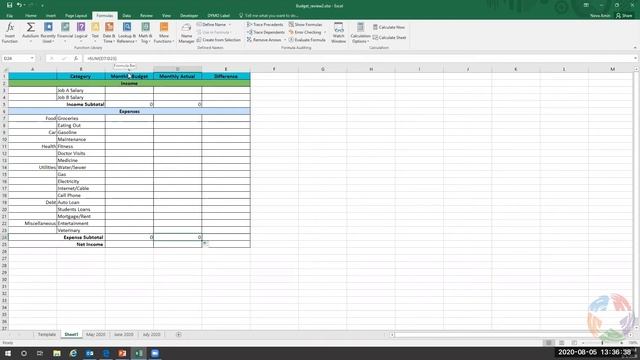Select column F header
Image resolution: width=640 pixels, height=360 pixels.
pos(274,69)
